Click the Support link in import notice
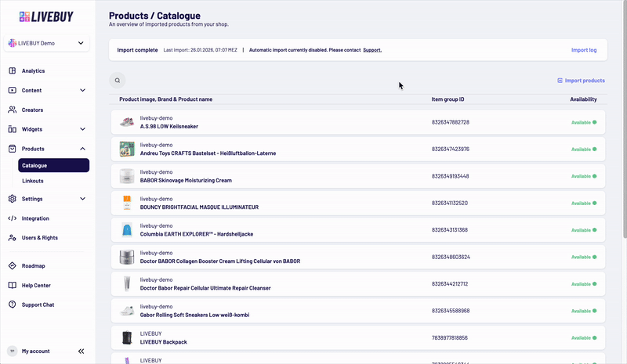The width and height of the screenshot is (627, 364). pyautogui.click(x=372, y=50)
